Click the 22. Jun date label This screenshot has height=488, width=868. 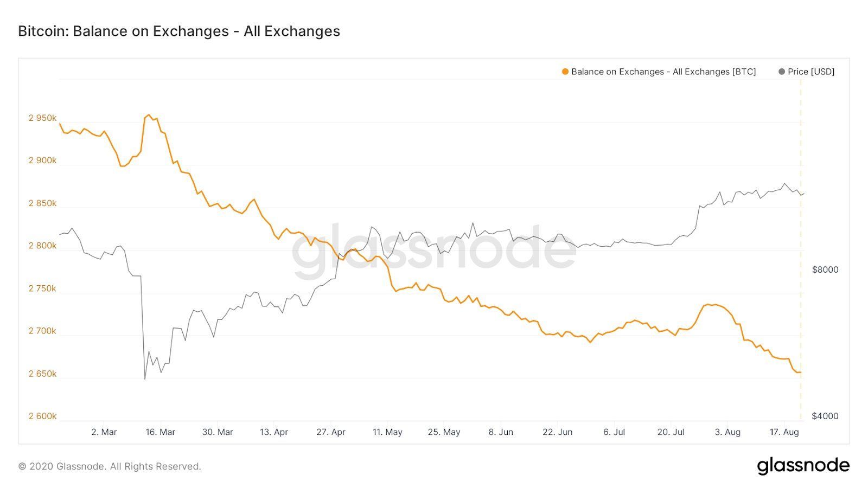(557, 432)
